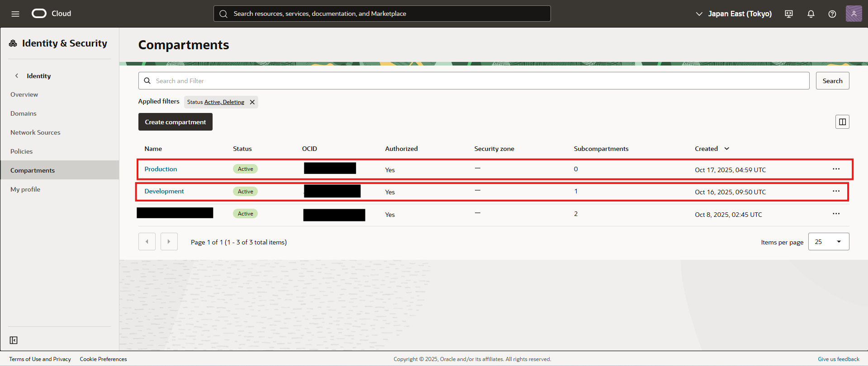
Task: Click the Authorized column header
Action: coord(401,149)
